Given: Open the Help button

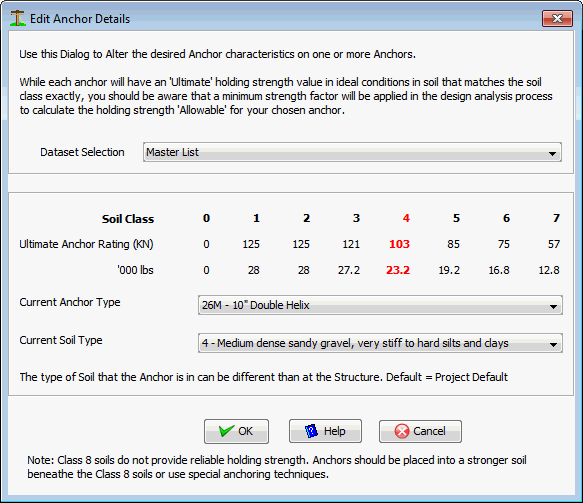Looking at the screenshot, I should 325,431.
